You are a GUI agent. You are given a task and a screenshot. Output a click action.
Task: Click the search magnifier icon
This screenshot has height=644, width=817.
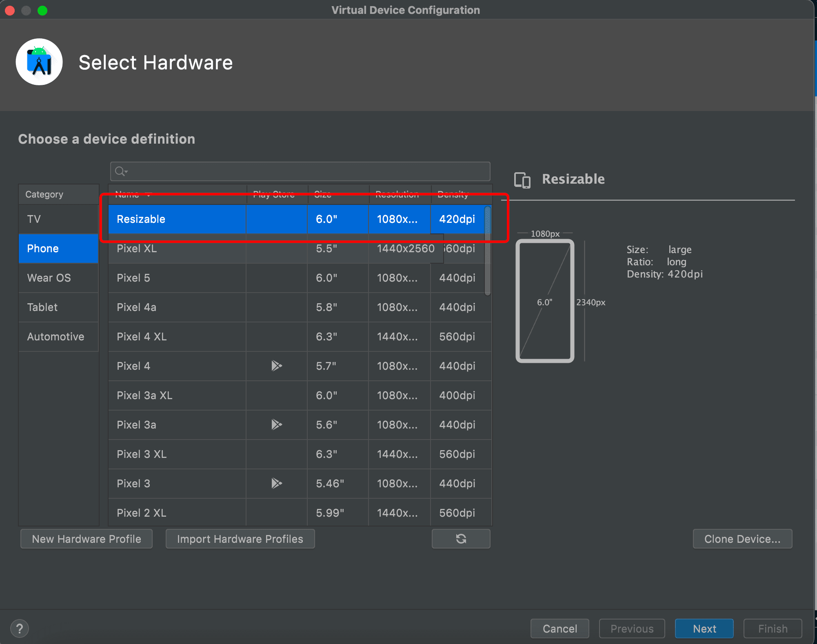pyautogui.click(x=121, y=171)
